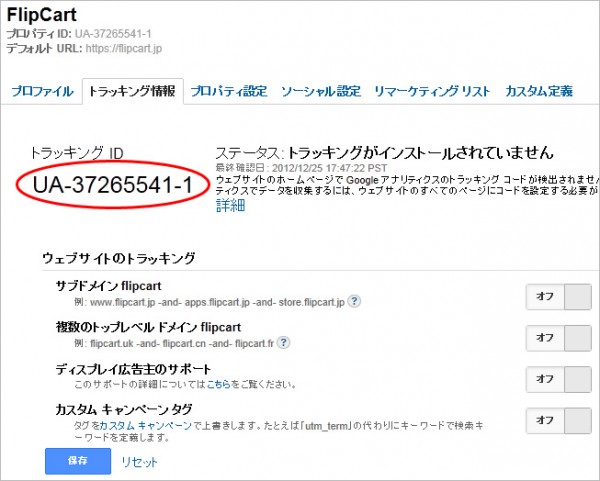Screen dimensions: 600x481
Task: Switch to the プロファイル tab
Action: [42, 91]
